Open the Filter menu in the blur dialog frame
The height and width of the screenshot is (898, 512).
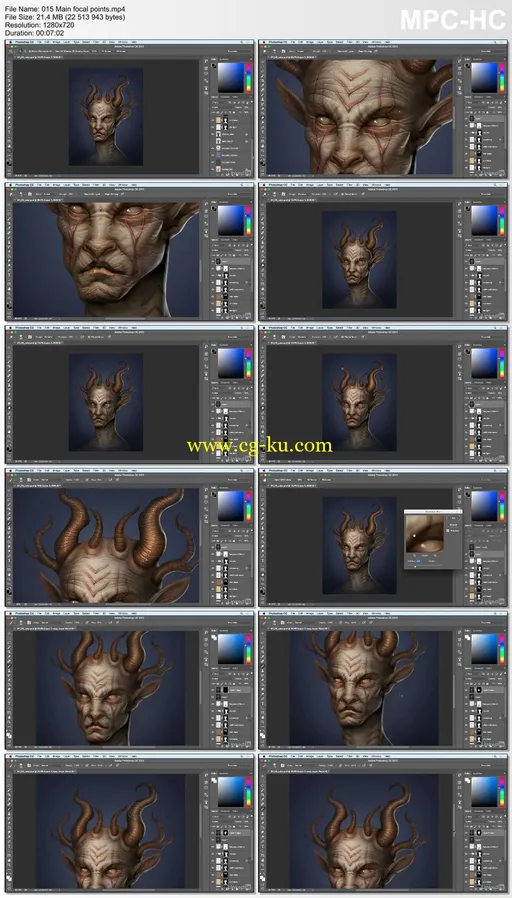[x=349, y=470]
